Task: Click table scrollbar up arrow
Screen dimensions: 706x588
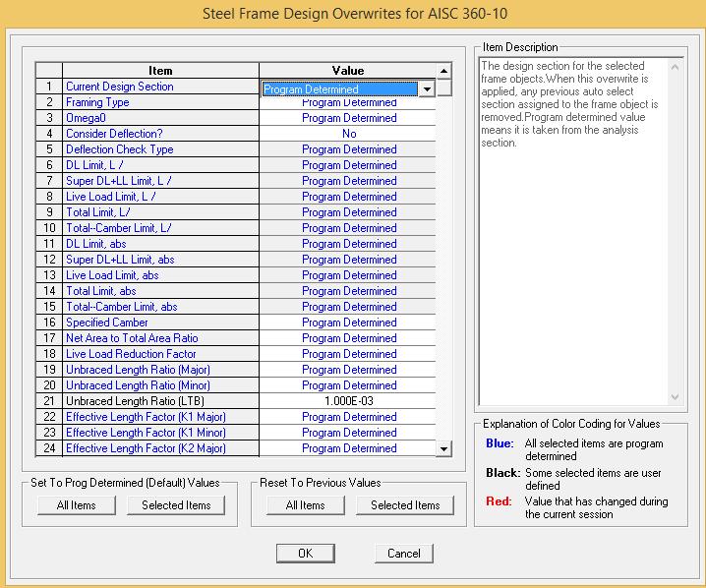Action: (x=443, y=71)
